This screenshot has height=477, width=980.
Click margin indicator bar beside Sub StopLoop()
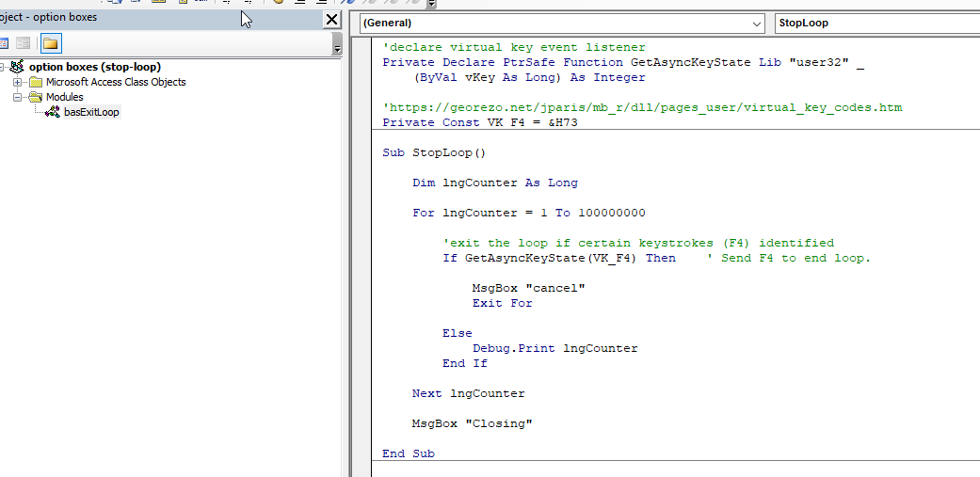pos(361,153)
